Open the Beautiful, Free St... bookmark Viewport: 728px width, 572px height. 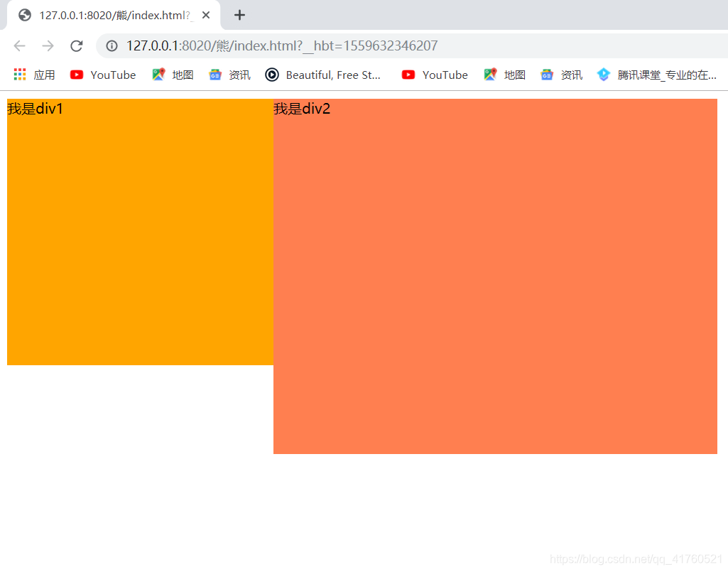(322, 75)
